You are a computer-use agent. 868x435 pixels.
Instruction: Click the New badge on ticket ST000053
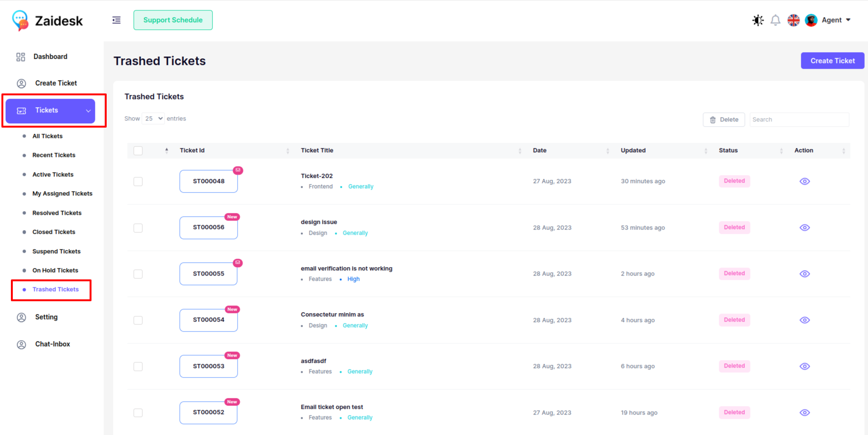[232, 355]
